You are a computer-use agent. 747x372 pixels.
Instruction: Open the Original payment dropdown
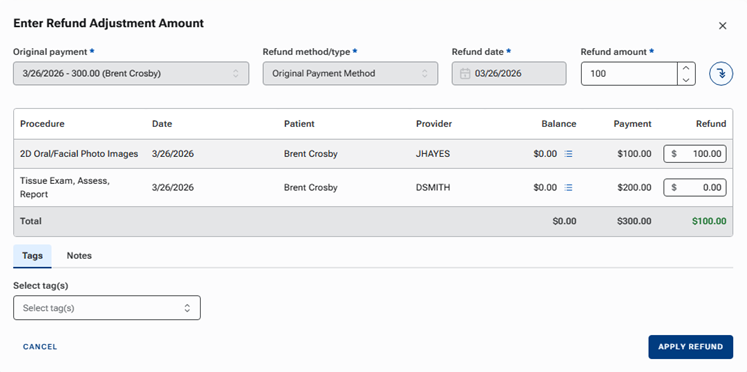(131, 74)
